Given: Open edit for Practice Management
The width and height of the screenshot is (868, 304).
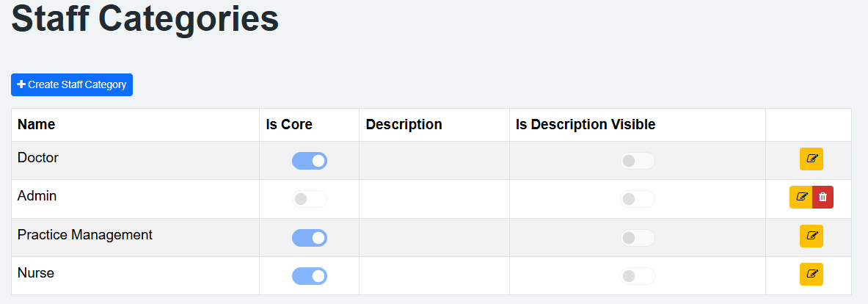Looking at the screenshot, I should (811, 236).
